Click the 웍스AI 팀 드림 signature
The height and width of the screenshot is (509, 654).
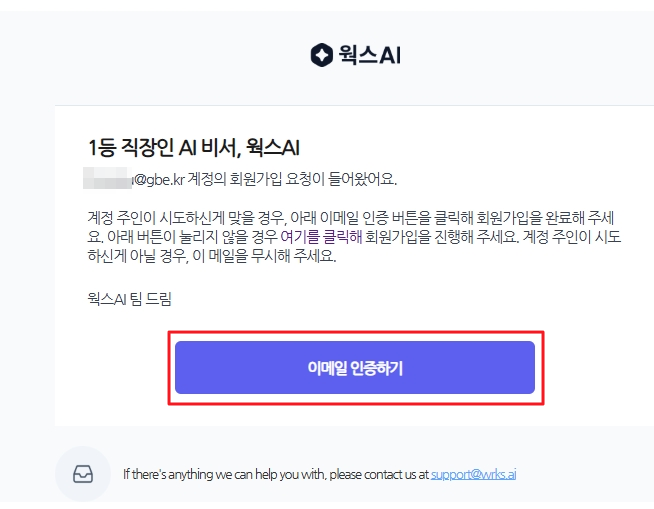129,299
